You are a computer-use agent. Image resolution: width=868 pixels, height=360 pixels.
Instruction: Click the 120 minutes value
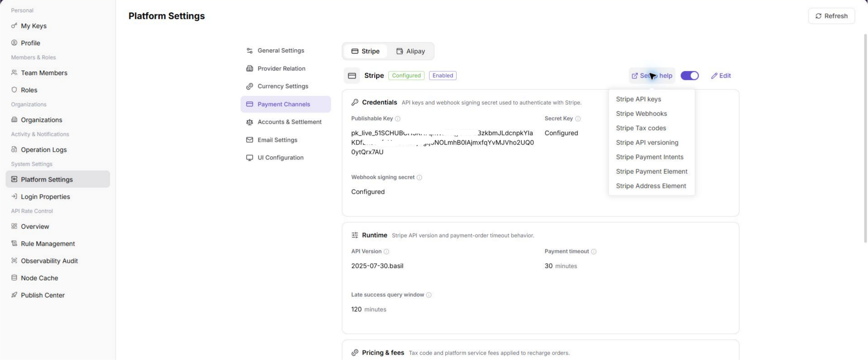point(368,310)
